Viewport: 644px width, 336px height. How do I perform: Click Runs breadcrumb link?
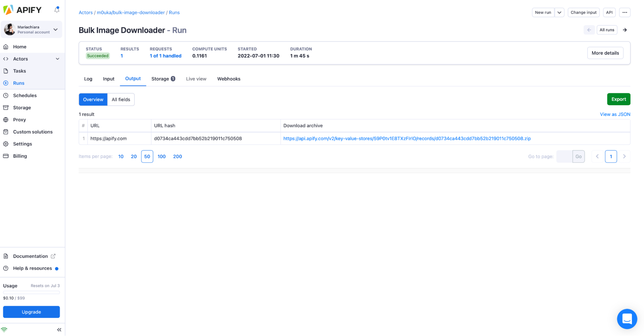[174, 13]
